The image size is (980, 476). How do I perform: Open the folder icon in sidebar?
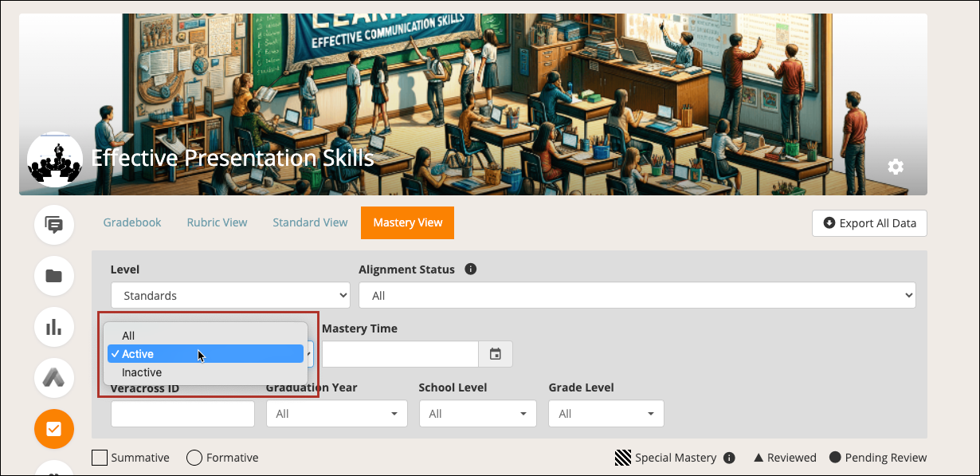click(x=54, y=276)
